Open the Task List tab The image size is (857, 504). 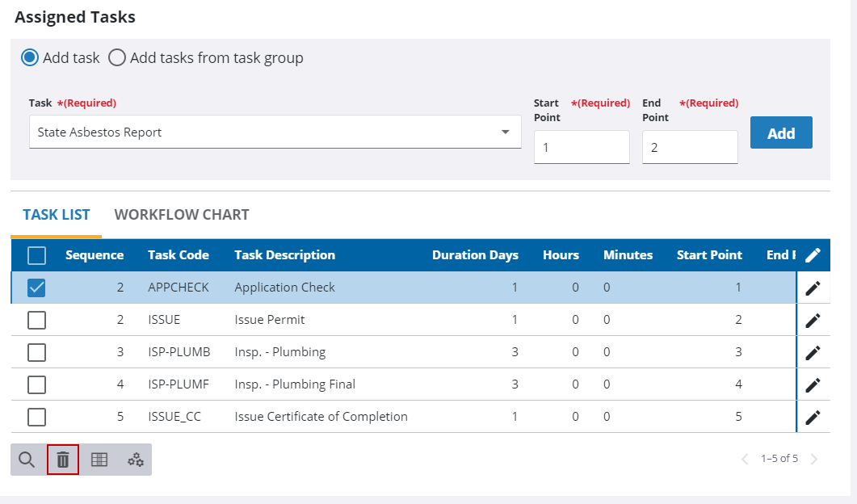tap(57, 215)
